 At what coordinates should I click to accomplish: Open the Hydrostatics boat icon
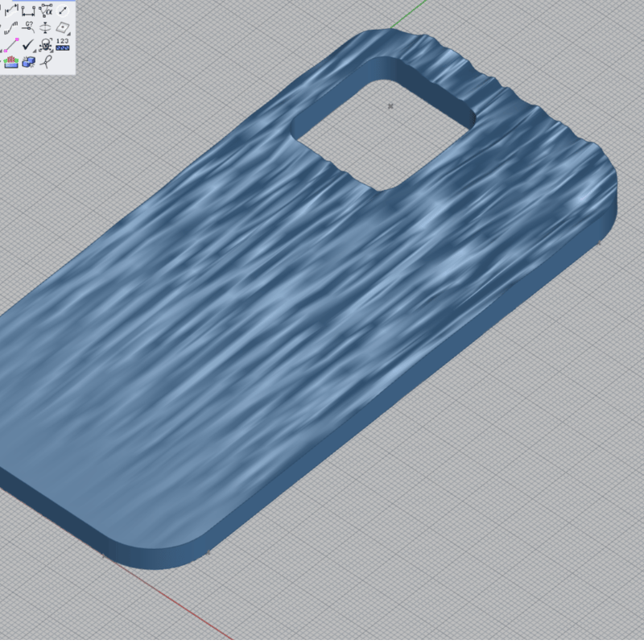[x=10, y=63]
